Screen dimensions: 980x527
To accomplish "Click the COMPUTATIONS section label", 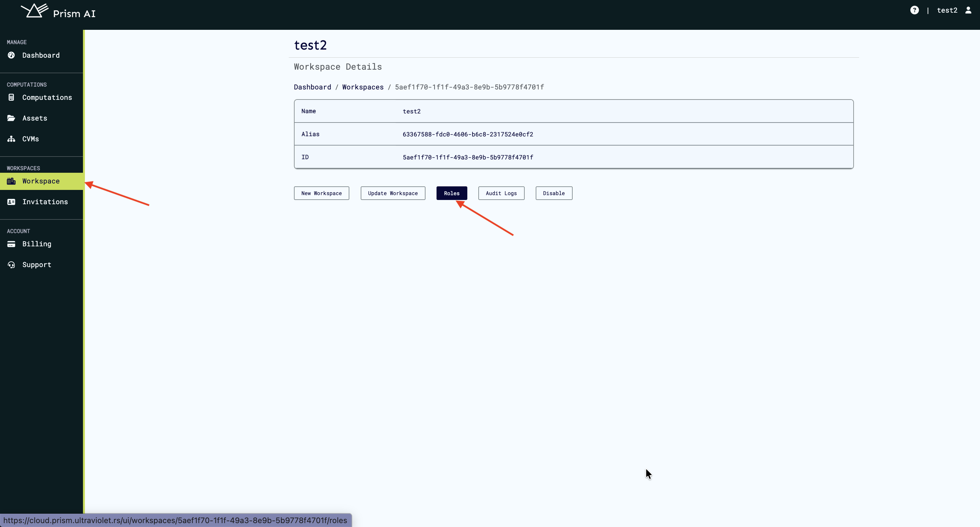I will click(27, 85).
